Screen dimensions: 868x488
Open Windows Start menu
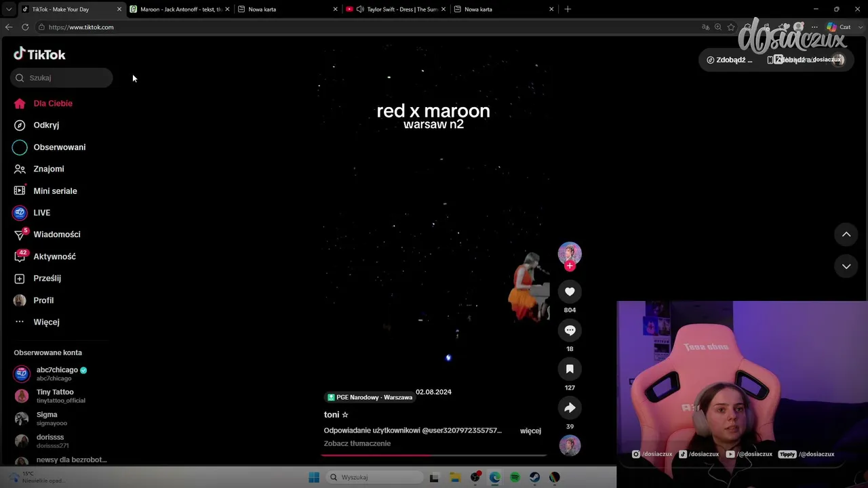[x=314, y=477]
